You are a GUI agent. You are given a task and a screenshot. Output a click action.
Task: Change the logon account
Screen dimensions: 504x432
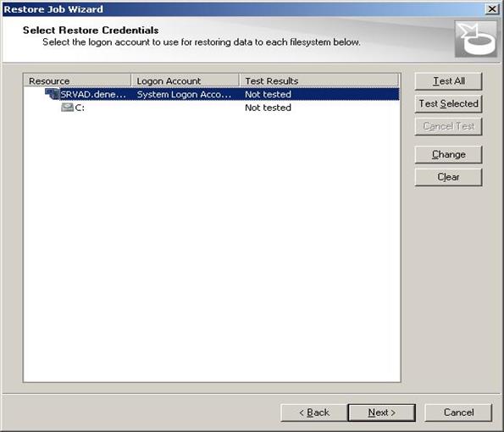pyautogui.click(x=448, y=155)
